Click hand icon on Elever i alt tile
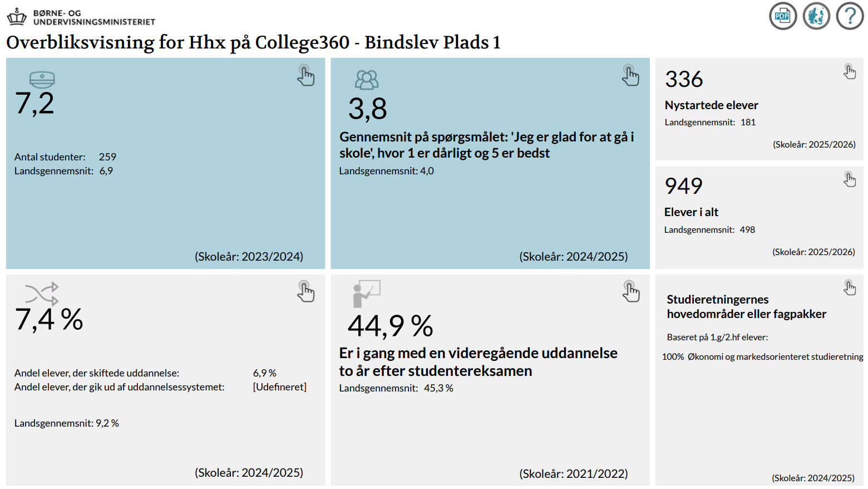Screen dimensions: 868x489 tap(849, 179)
